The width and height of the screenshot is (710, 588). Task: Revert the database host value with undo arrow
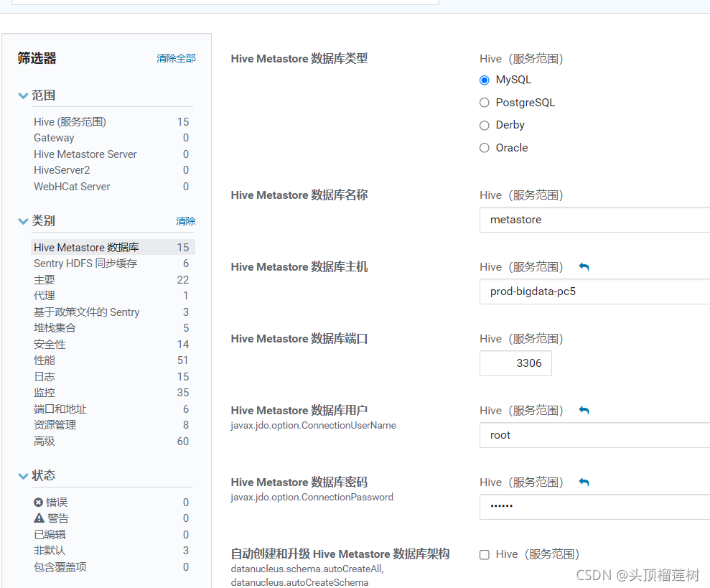click(x=584, y=267)
